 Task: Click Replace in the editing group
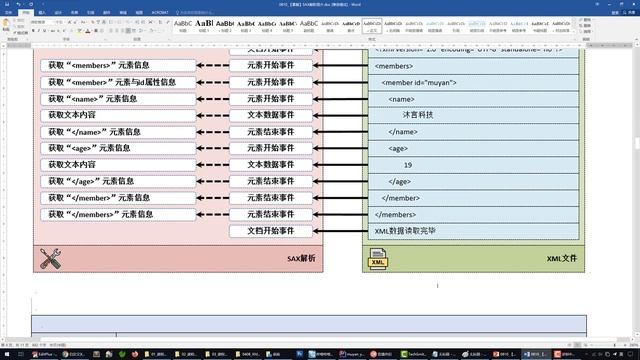(x=586, y=26)
